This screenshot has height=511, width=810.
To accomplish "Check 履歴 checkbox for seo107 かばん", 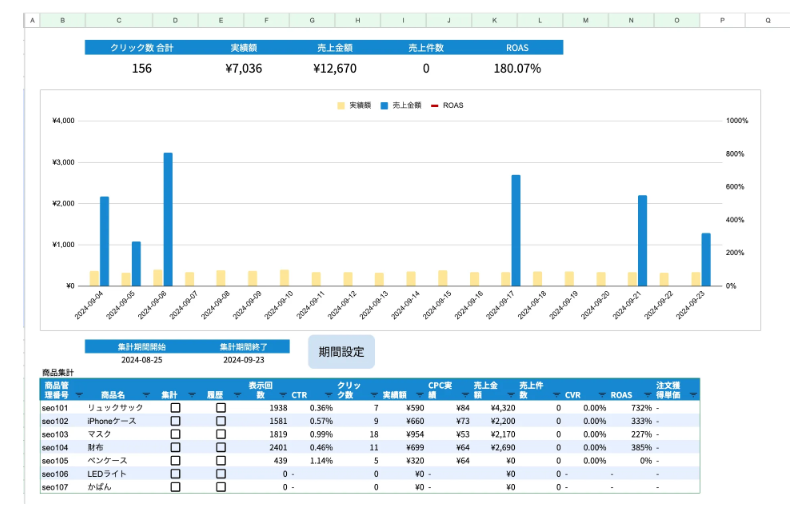I will tap(221, 487).
